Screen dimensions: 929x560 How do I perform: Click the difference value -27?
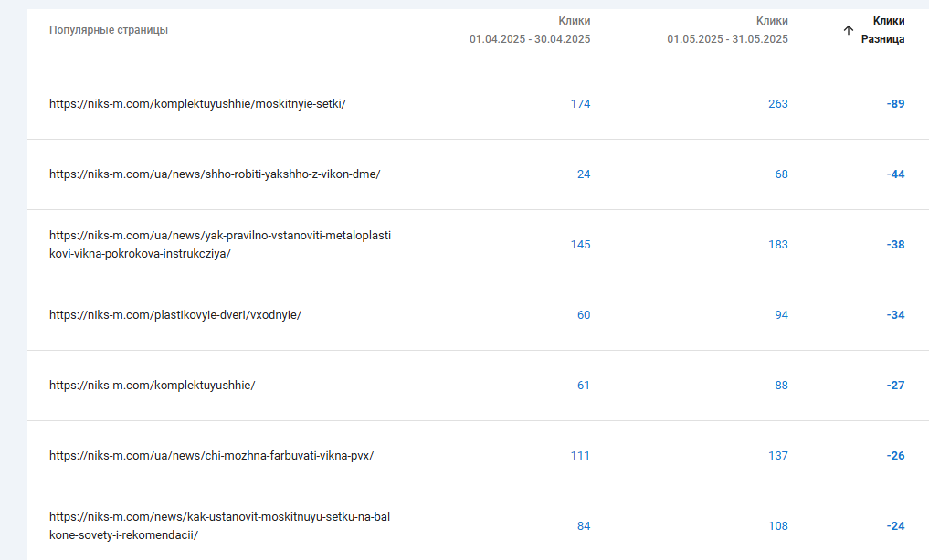tap(895, 386)
